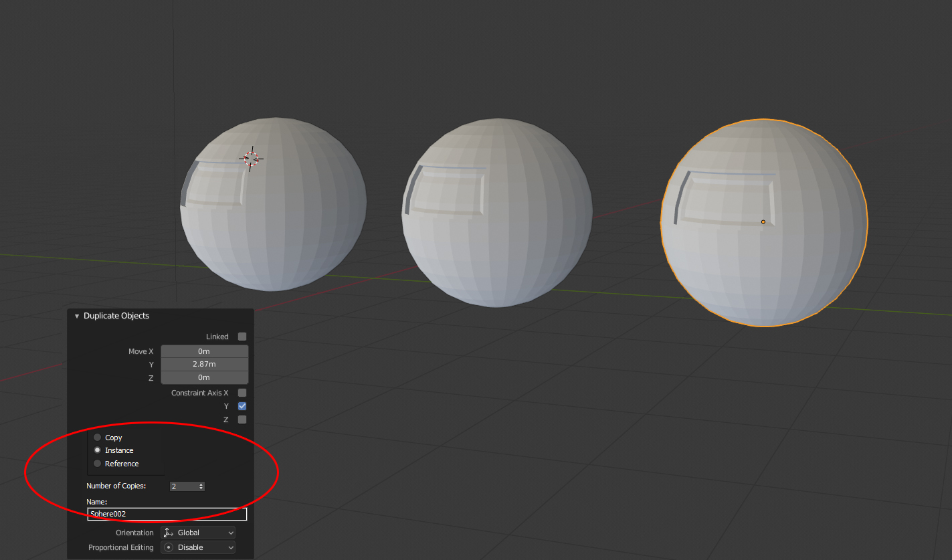Screen dimensions: 952x560
Task: Open the Orientation Global dropdown
Action: click(x=199, y=533)
